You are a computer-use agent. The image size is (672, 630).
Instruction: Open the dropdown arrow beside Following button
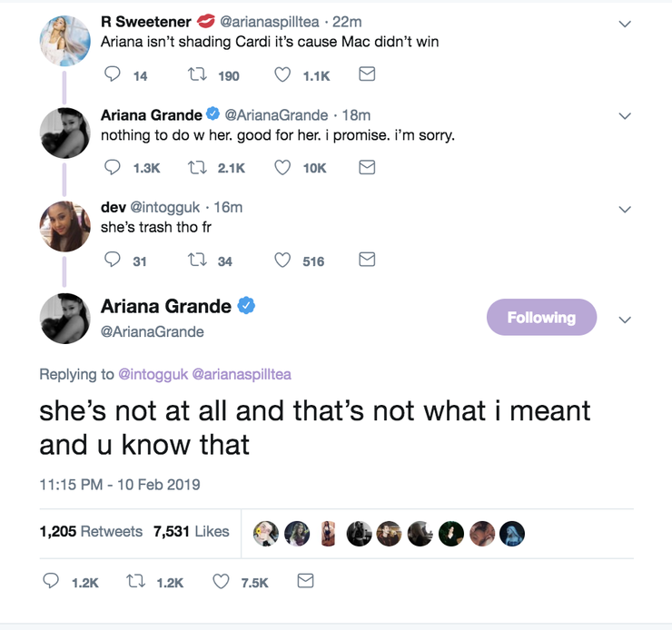(x=624, y=320)
